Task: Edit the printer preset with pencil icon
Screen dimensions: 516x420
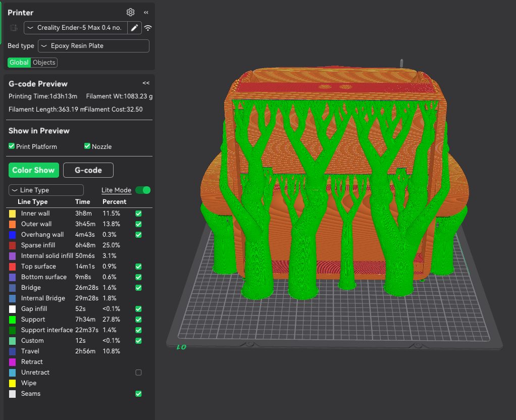Action: click(135, 28)
